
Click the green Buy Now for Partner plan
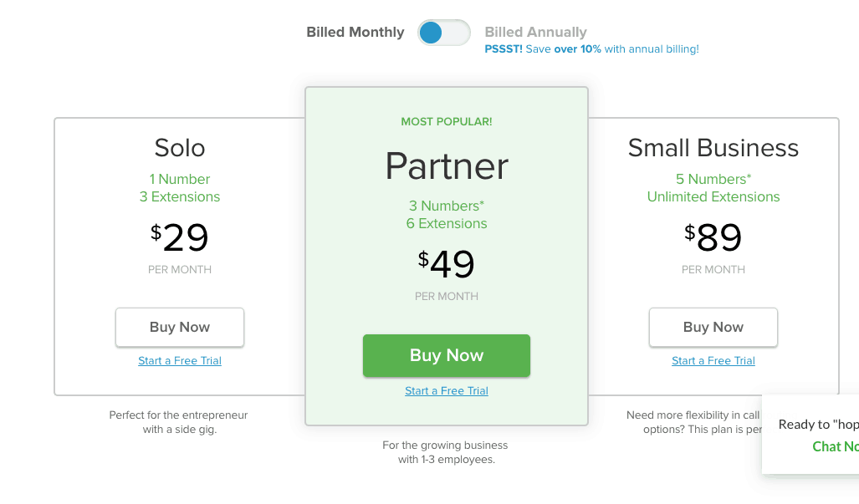tap(446, 355)
